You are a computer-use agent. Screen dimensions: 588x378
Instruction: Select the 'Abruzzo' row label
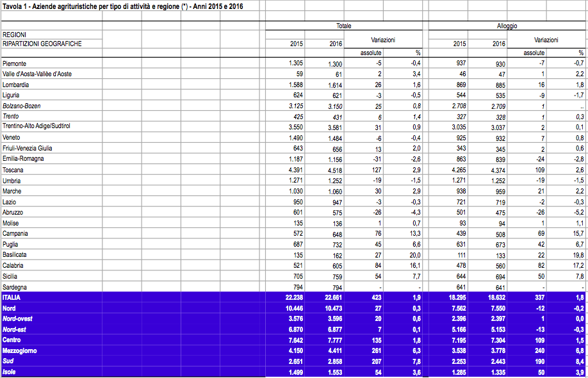(x=12, y=212)
